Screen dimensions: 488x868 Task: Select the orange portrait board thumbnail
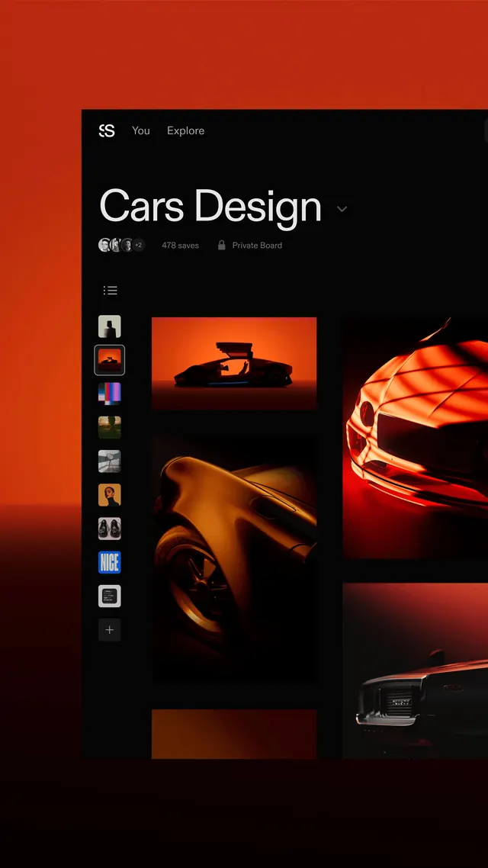click(110, 495)
